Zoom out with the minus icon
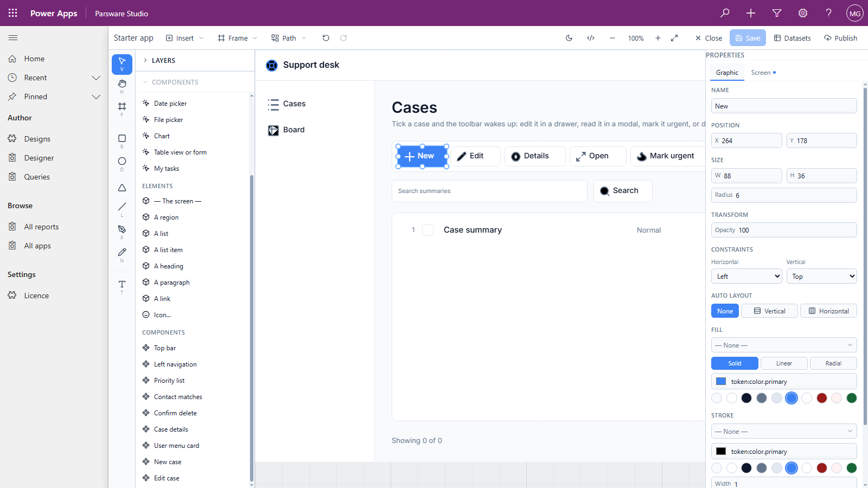 click(x=612, y=38)
